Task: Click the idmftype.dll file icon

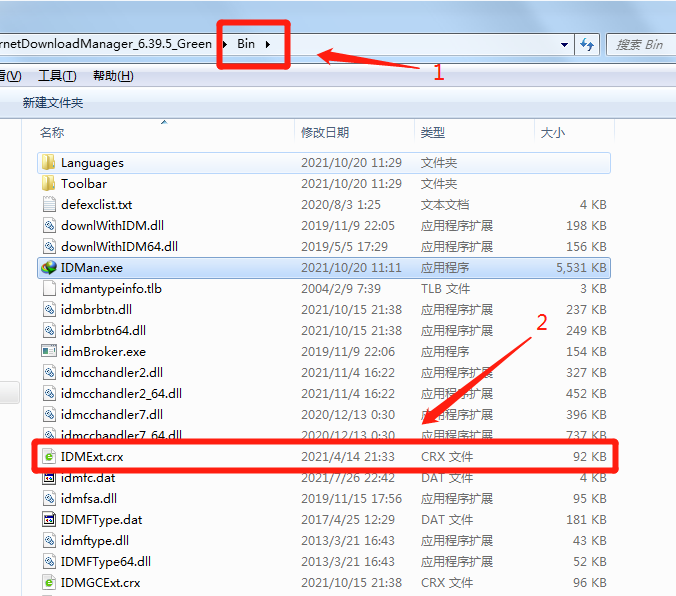Action: click(x=49, y=540)
